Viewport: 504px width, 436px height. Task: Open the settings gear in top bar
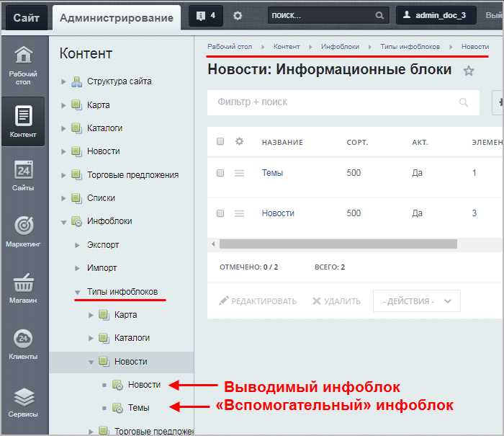(x=238, y=15)
